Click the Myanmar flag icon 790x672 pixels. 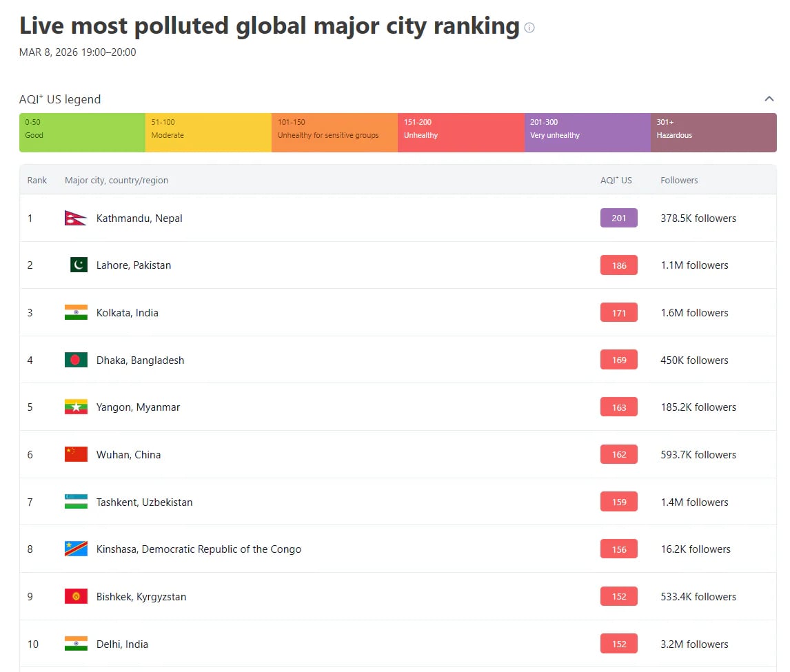76,407
